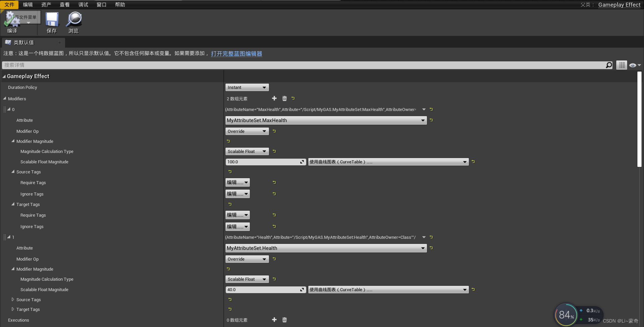This screenshot has height=327, width=644.
Task: Reset MaxHealth Attribute to default value
Action: [x=431, y=120]
